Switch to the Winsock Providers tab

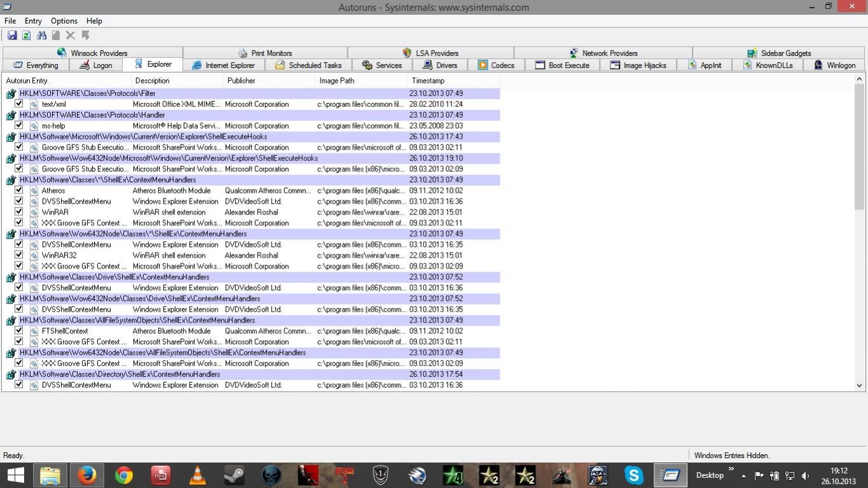coord(93,53)
